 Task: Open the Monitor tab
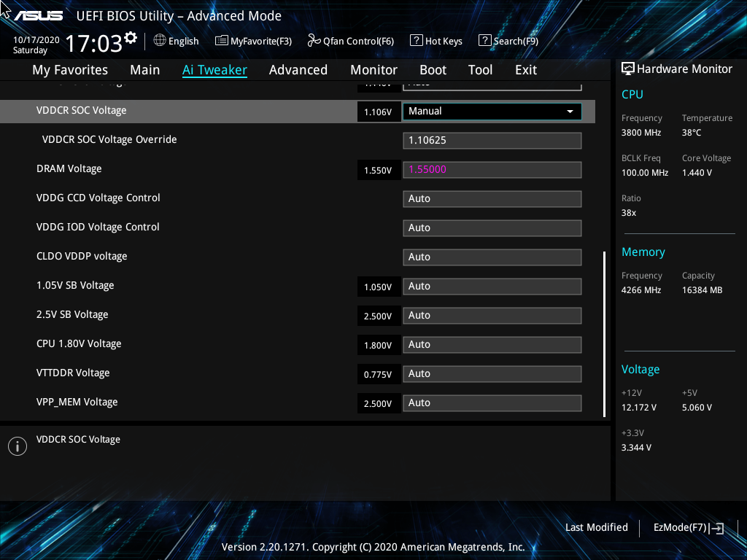click(x=374, y=70)
